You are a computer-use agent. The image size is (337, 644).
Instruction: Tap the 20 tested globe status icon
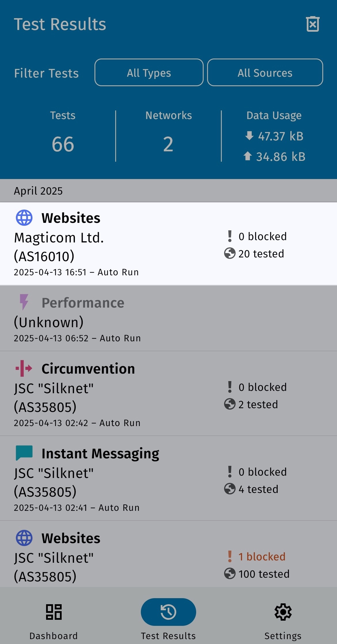click(x=230, y=254)
